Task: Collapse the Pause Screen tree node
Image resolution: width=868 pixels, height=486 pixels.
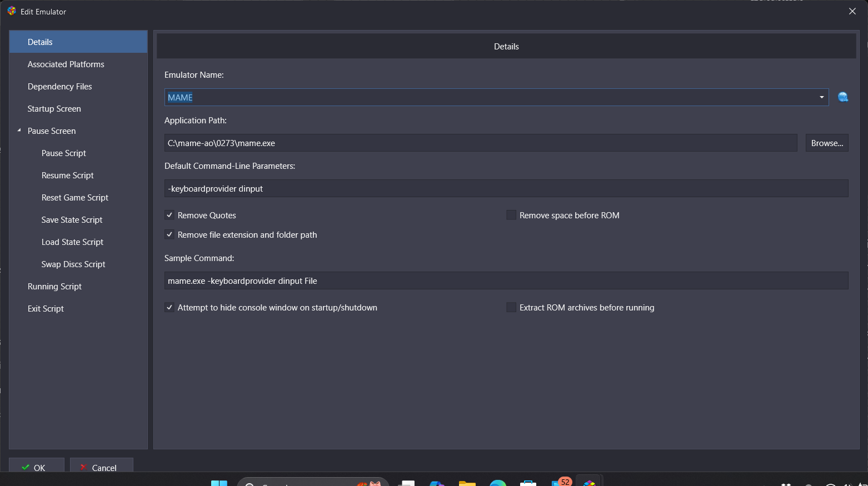Action: [x=19, y=131]
